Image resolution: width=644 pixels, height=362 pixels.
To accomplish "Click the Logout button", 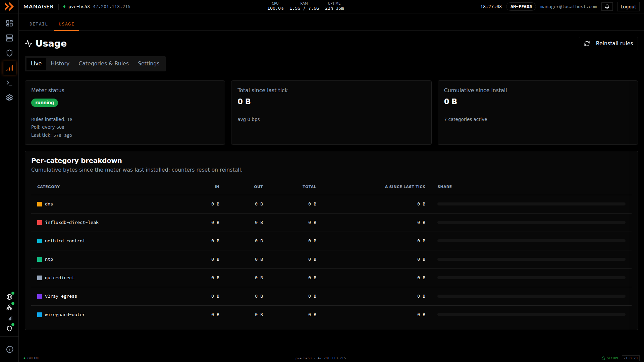I will pos(628,7).
